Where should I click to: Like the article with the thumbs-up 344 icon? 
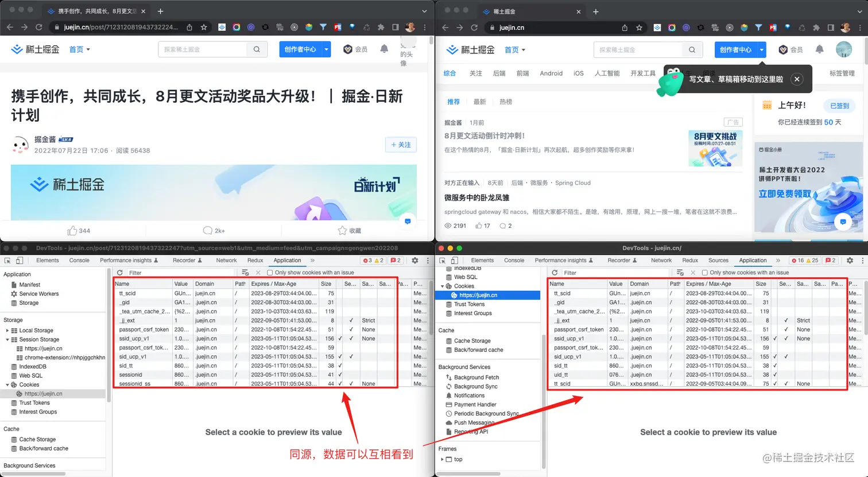point(72,230)
